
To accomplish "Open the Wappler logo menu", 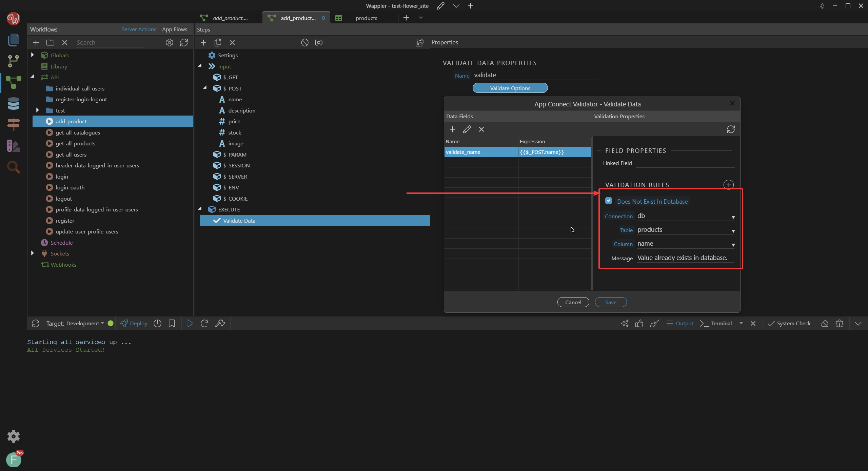I will click(x=13, y=18).
